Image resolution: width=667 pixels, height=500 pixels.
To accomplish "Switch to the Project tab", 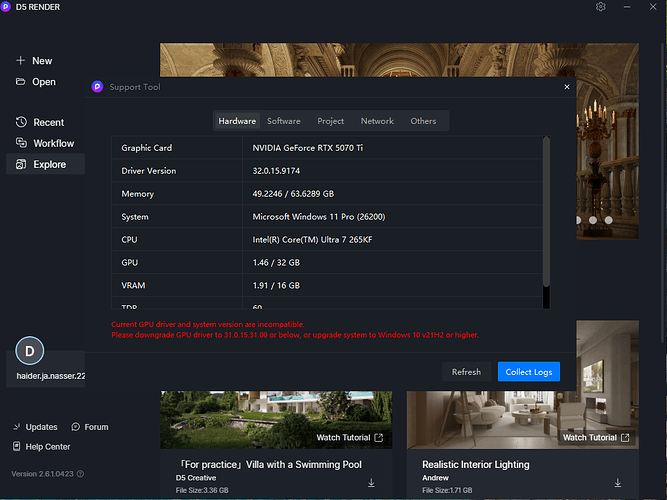I will tap(330, 121).
